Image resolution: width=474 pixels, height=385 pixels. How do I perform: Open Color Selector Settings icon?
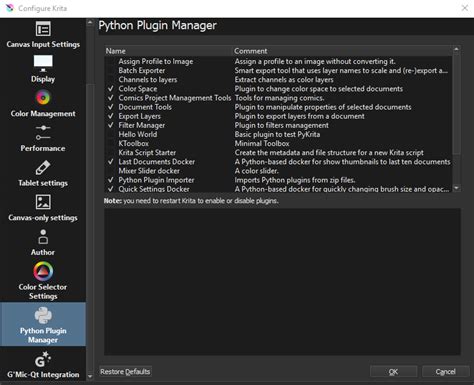[x=43, y=271]
